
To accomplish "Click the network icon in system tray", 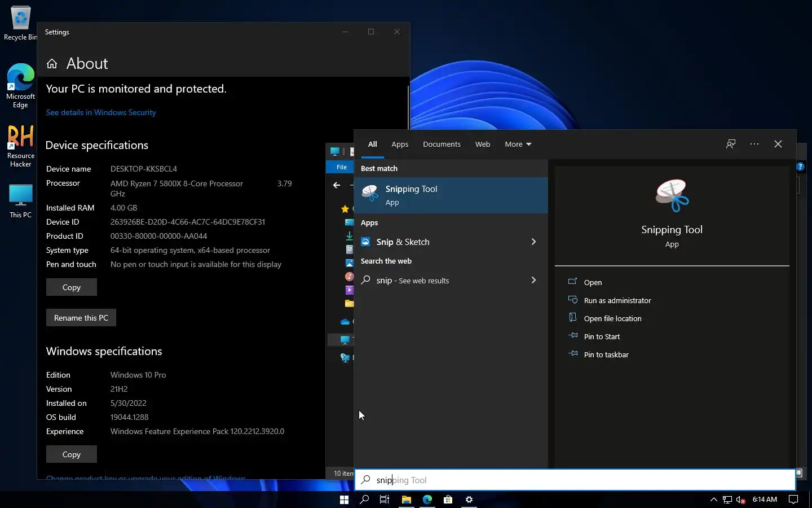I will click(x=727, y=500).
